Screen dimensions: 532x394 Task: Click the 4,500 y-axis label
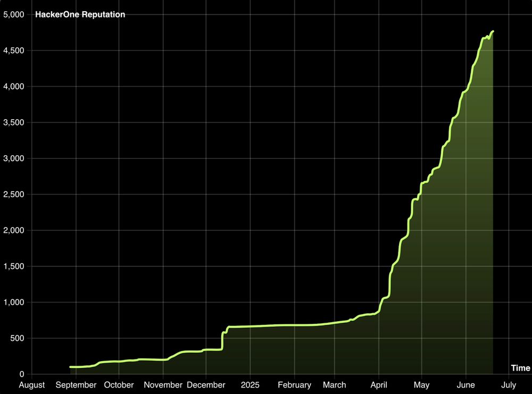point(14,51)
